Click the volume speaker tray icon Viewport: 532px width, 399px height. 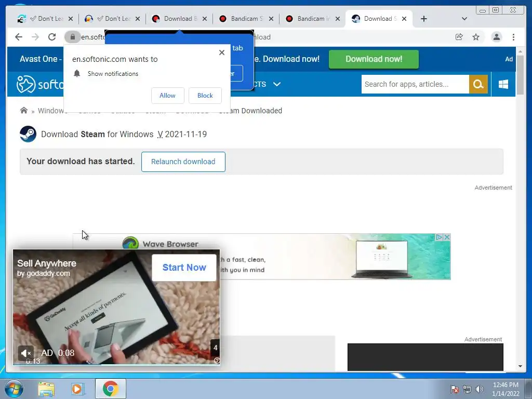479,389
